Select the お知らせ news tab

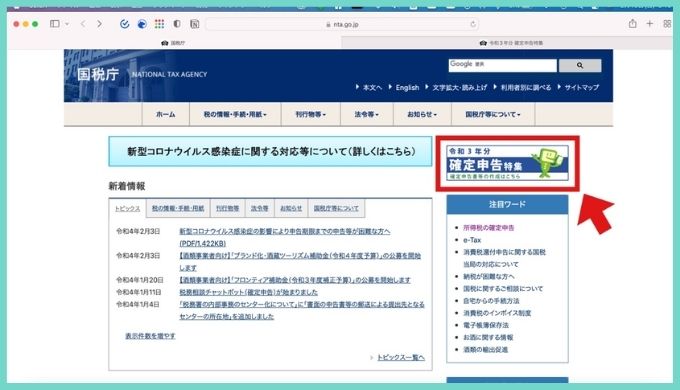click(291, 209)
